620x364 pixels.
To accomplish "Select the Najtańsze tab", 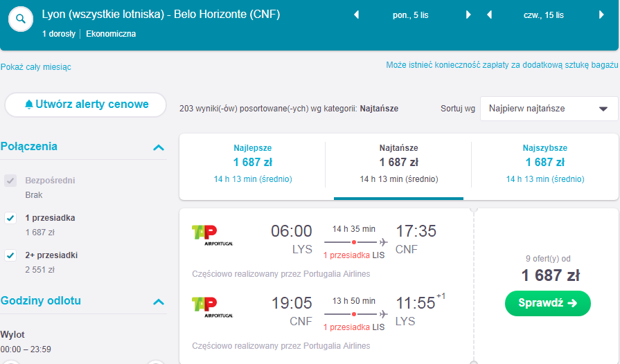I will click(x=398, y=163).
